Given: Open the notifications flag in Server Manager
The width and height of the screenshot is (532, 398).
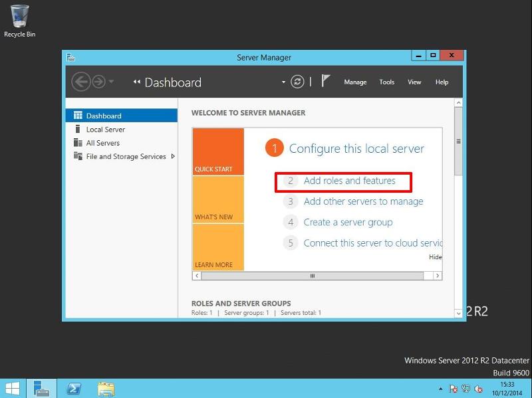Looking at the screenshot, I should (324, 80).
